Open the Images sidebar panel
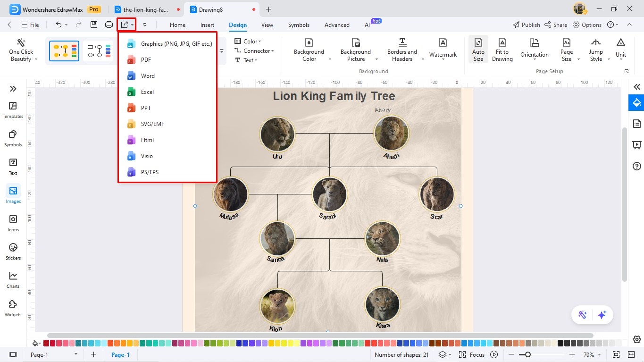 click(x=13, y=195)
